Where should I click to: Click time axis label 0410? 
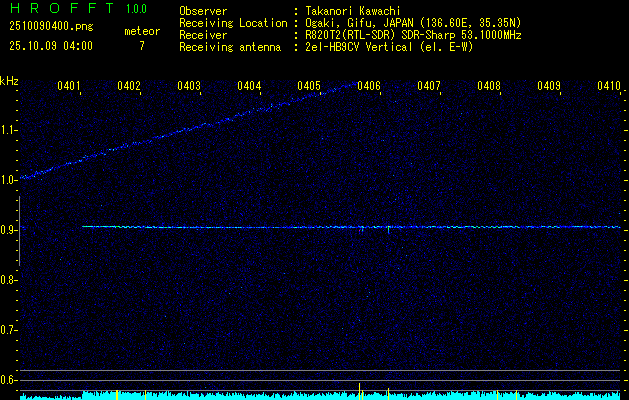click(609, 85)
